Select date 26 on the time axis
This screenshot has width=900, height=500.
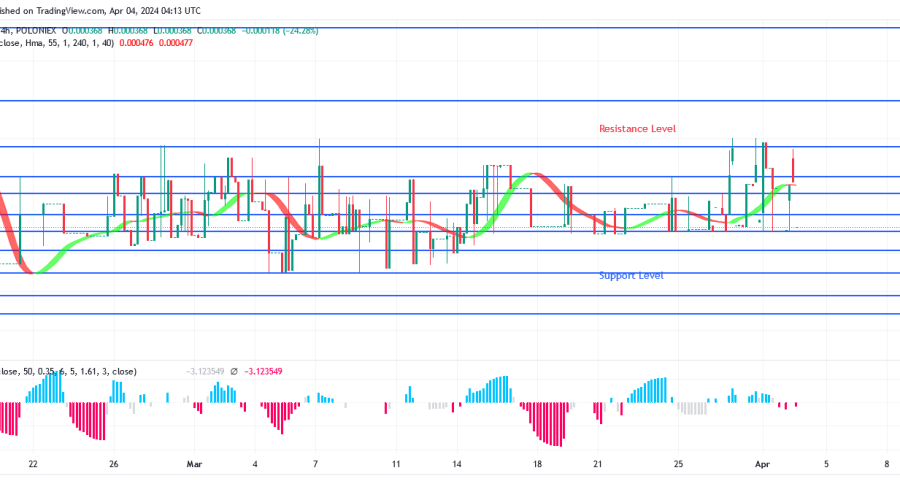(x=114, y=464)
